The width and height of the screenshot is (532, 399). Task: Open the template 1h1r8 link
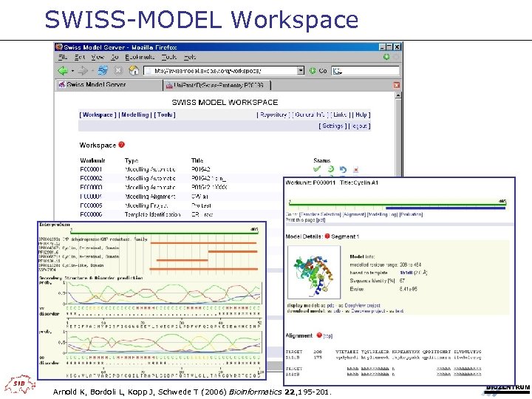pos(406,273)
